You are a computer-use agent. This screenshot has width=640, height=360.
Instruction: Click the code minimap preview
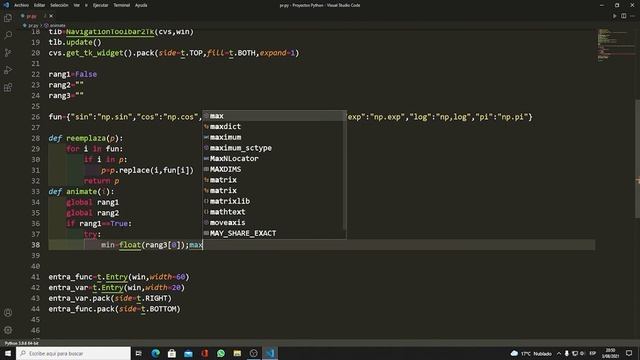(614, 45)
